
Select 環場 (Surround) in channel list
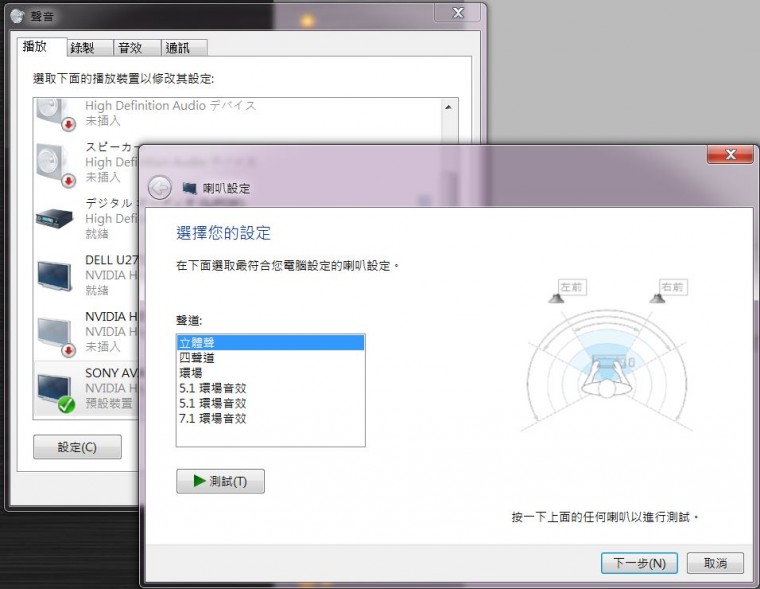270,373
